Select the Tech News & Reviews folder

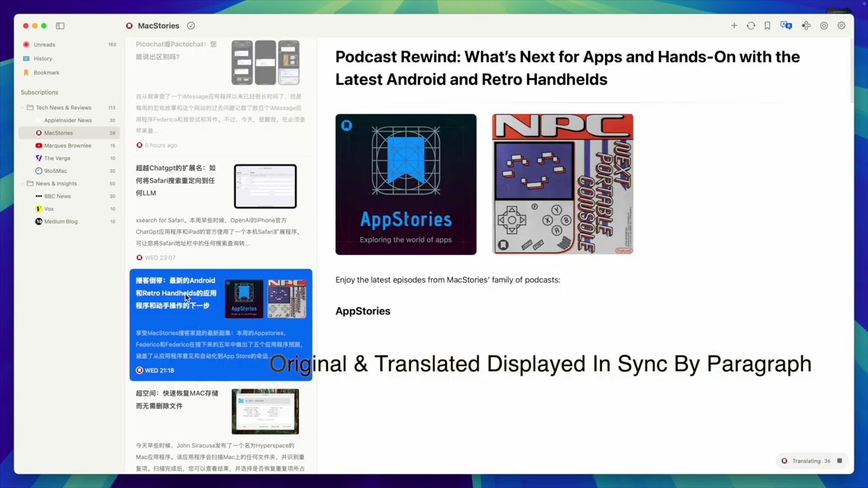[69, 108]
